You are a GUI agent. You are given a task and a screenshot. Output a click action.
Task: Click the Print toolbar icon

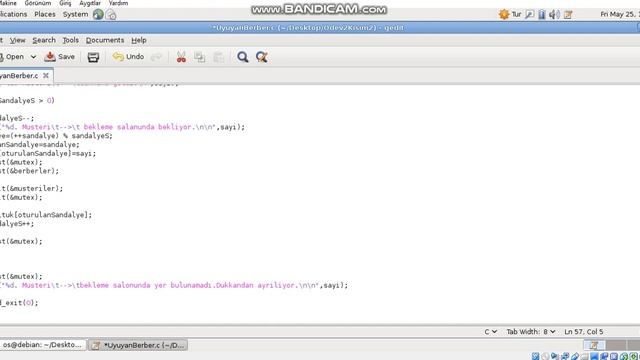pos(93,57)
